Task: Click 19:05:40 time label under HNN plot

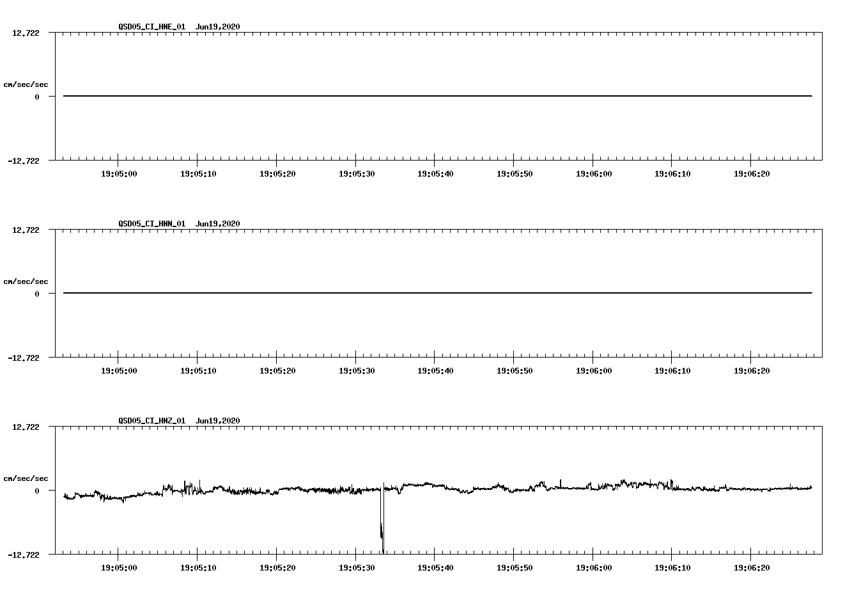Action: (x=435, y=371)
